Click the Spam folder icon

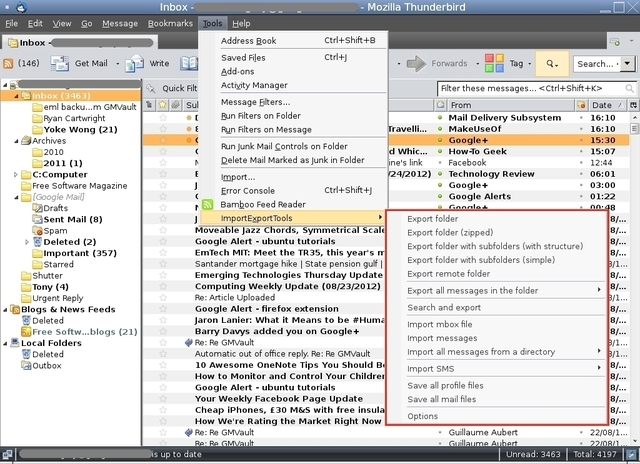pos(38,231)
